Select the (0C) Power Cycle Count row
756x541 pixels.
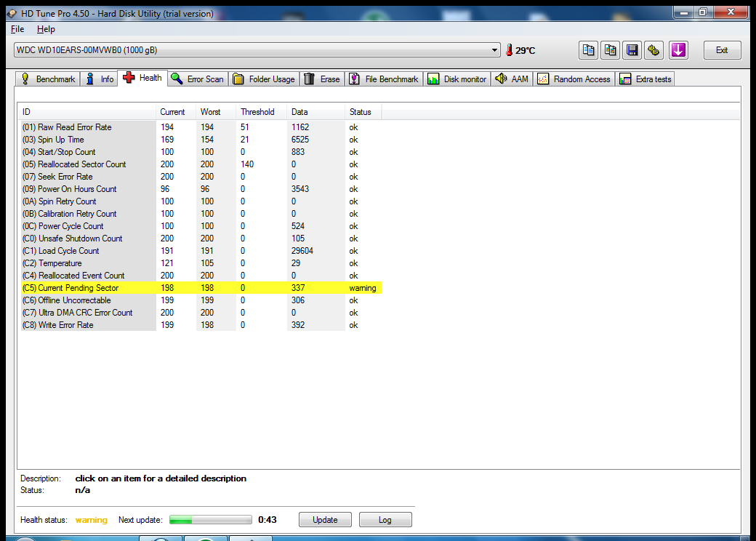[201, 226]
